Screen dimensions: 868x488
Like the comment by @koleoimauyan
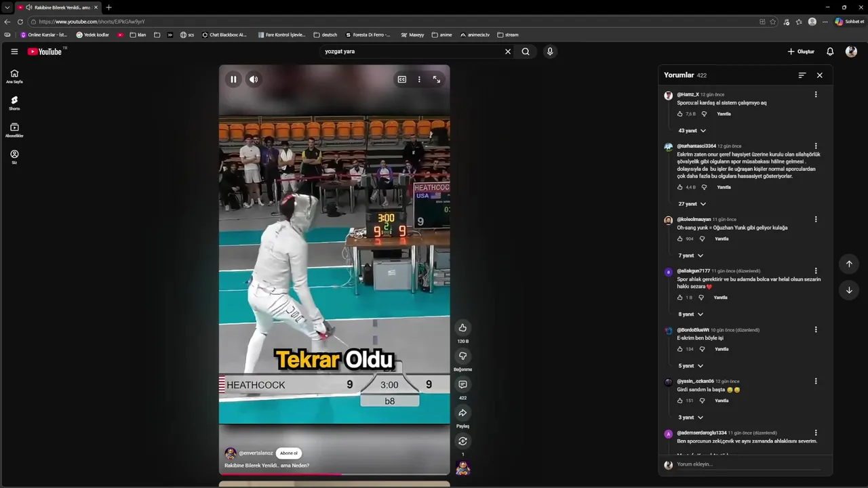pos(680,239)
